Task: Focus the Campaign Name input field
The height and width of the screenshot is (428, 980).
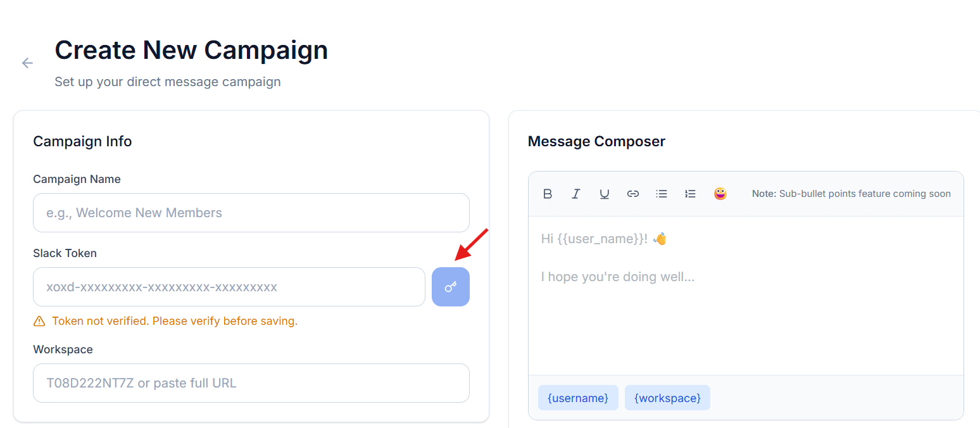Action: click(251, 213)
